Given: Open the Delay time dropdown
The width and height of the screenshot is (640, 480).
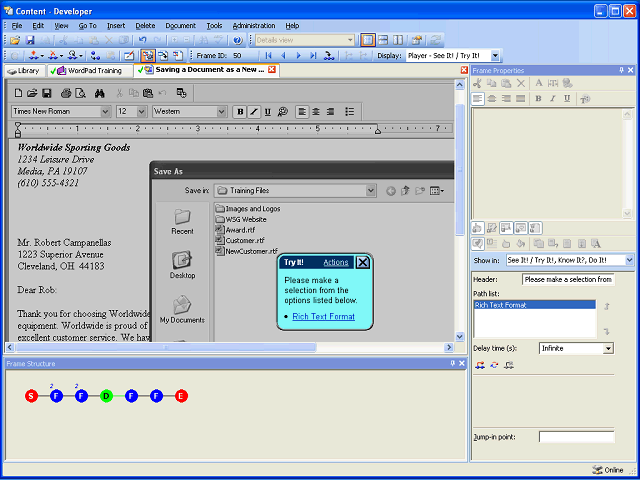Looking at the screenshot, I should 608,349.
